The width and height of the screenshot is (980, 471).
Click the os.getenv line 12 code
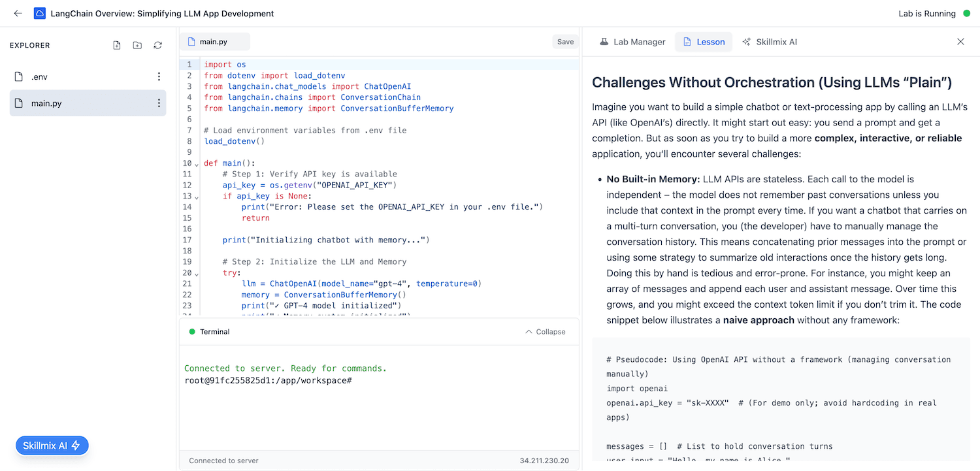point(310,185)
